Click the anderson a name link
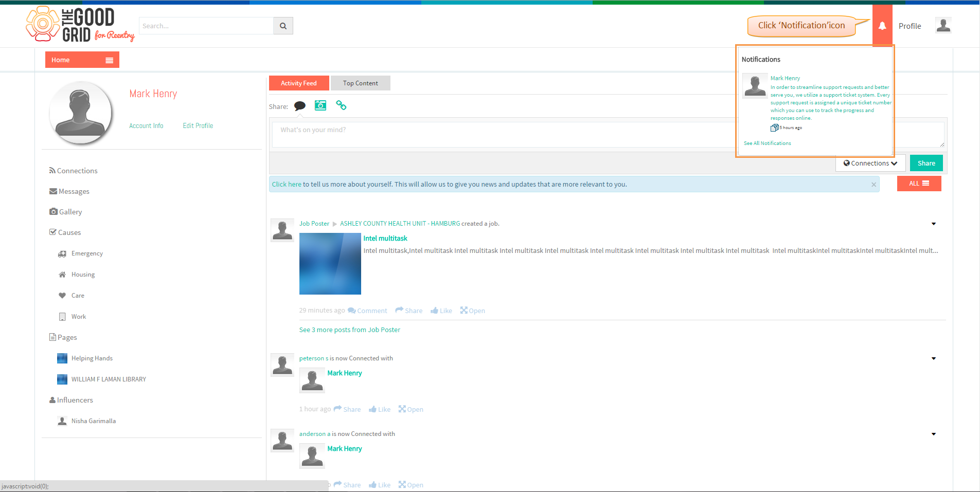The image size is (980, 492). click(315, 434)
